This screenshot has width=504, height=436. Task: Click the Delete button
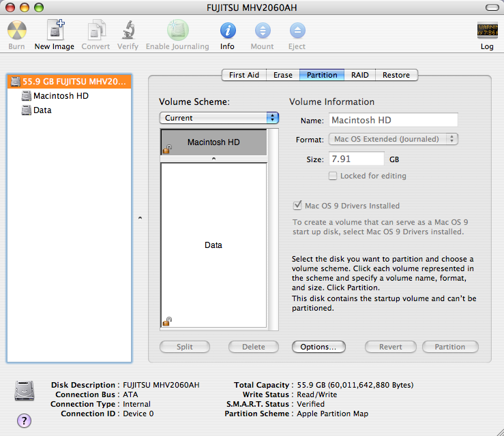click(254, 347)
